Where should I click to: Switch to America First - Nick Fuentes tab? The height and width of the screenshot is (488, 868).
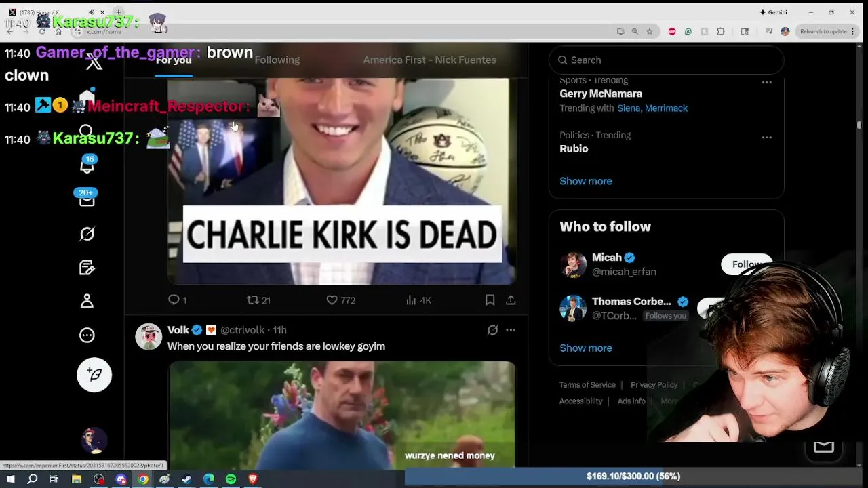point(429,60)
